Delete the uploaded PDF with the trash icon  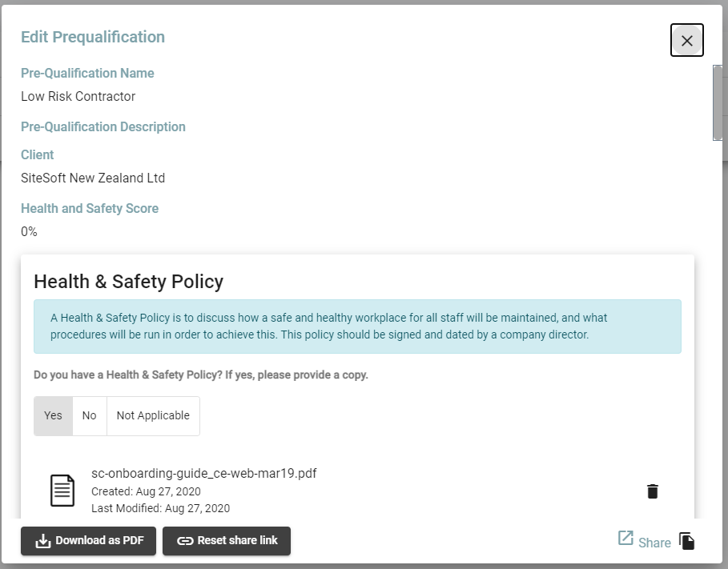[652, 491]
